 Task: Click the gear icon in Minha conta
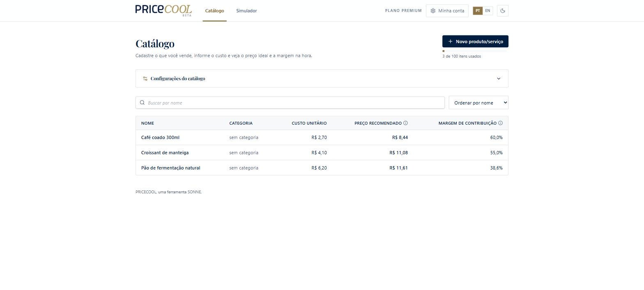click(433, 11)
